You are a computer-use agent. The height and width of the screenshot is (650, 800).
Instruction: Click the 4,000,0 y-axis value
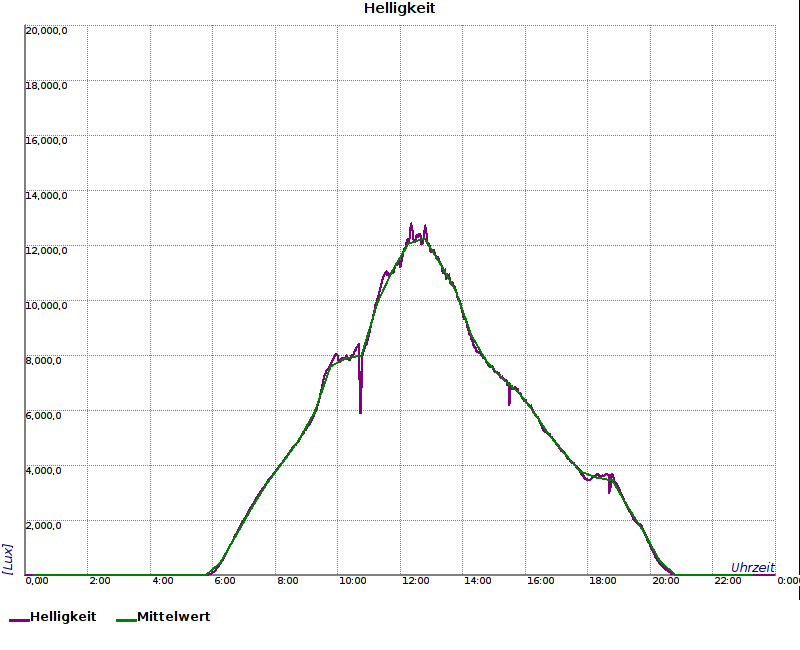pos(43,470)
